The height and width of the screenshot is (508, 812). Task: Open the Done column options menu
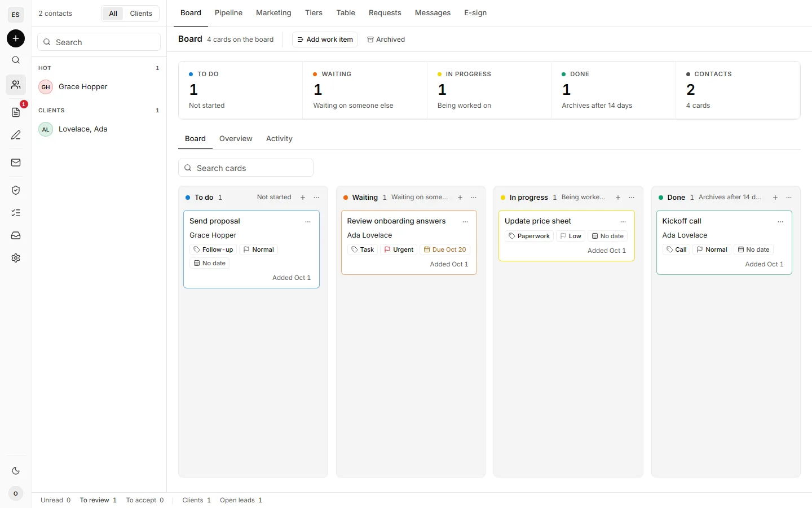point(789,198)
